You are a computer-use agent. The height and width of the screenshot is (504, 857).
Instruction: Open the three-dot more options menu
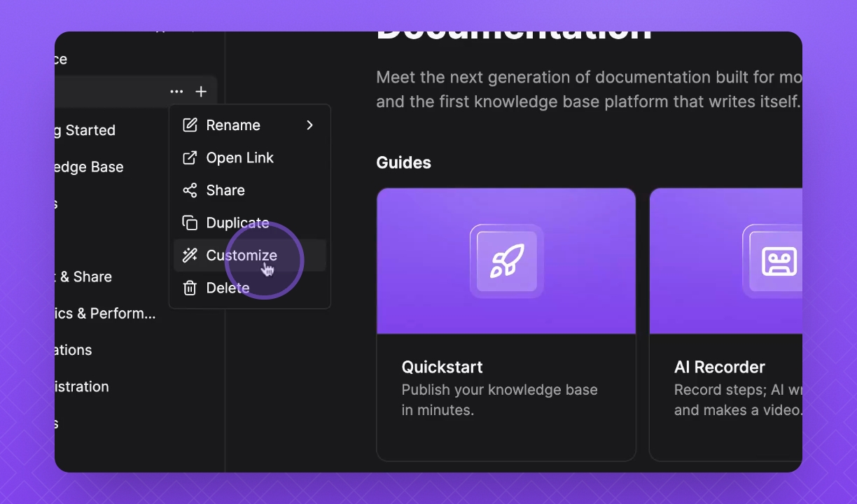[x=176, y=92]
